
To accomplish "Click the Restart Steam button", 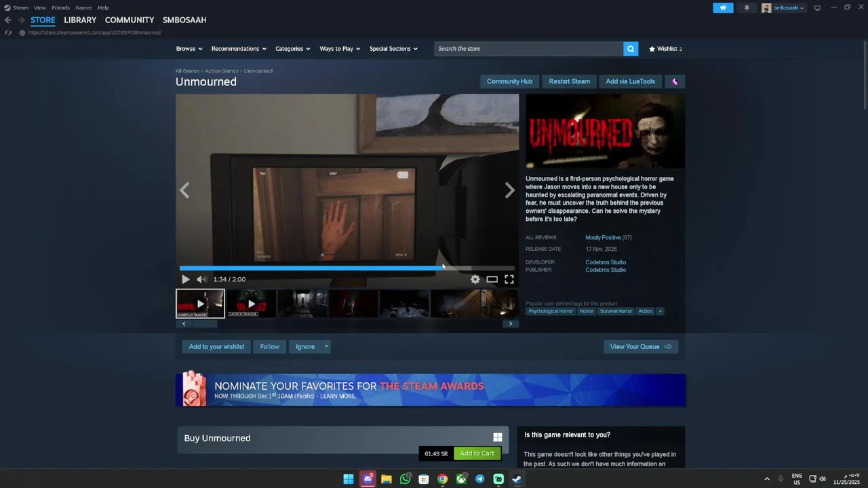I will tap(569, 81).
